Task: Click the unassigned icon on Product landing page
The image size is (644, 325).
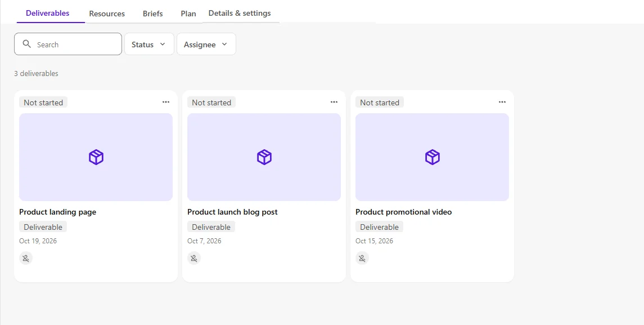Action: (x=26, y=259)
